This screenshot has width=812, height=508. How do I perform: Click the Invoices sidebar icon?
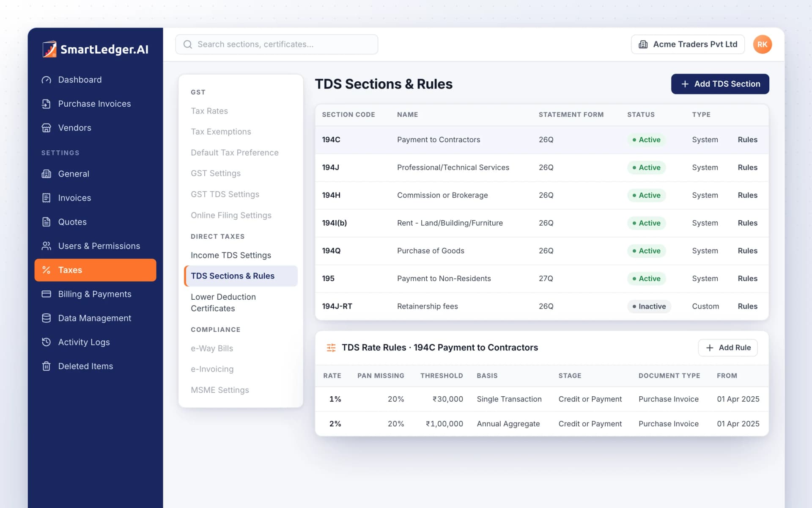tap(47, 198)
